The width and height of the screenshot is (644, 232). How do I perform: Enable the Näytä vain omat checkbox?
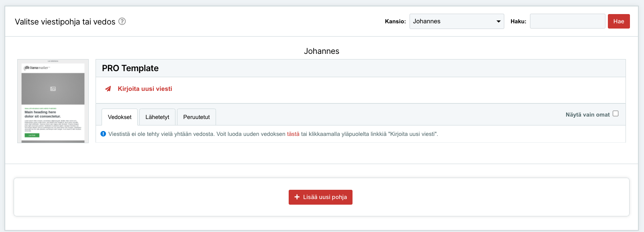click(x=615, y=114)
